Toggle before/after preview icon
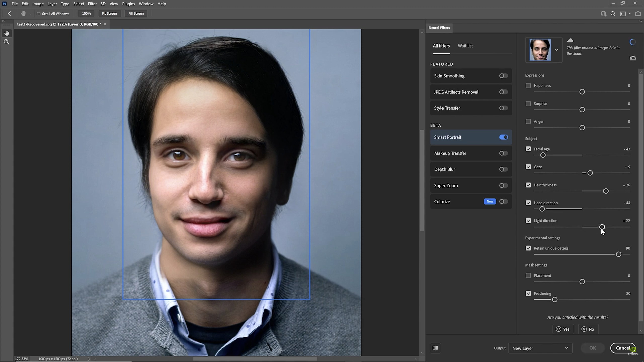Image resolution: width=644 pixels, height=362 pixels. [x=435, y=348]
